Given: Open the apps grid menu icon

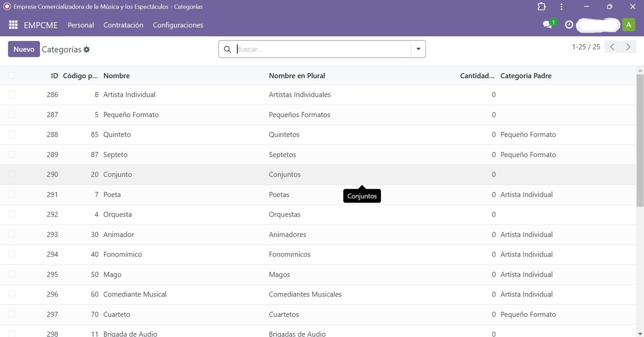Looking at the screenshot, I should click(13, 25).
